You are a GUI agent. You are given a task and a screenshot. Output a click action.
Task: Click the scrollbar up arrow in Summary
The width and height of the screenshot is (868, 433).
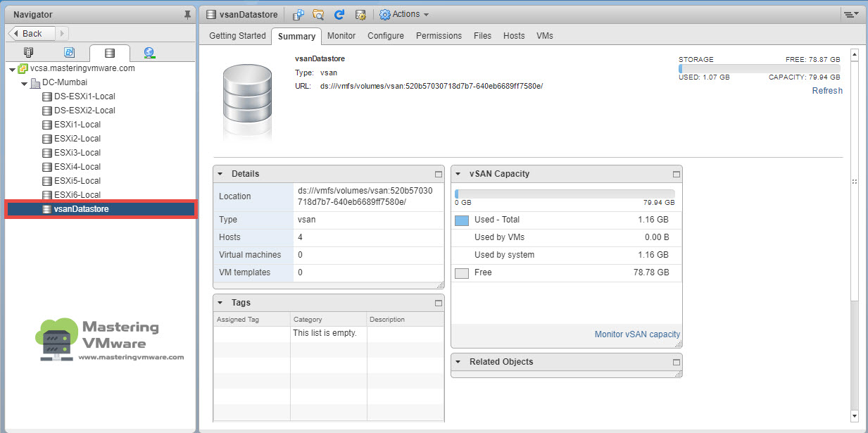coord(855,54)
